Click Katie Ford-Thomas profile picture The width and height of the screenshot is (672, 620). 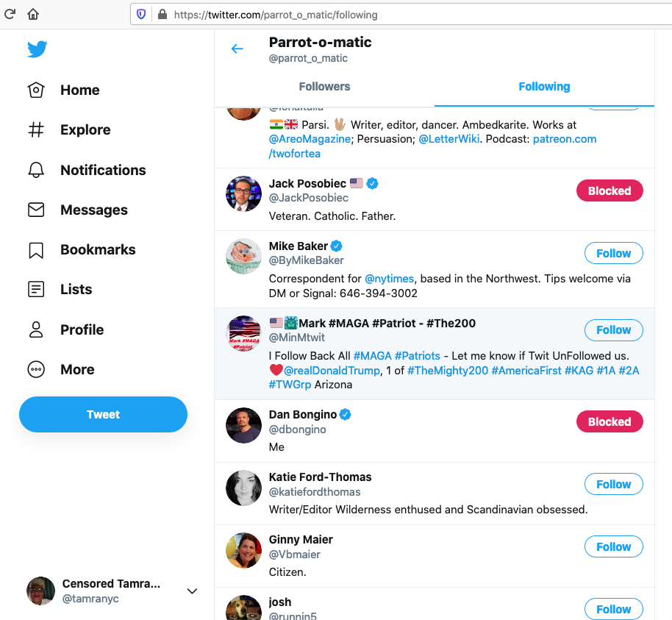point(243,488)
